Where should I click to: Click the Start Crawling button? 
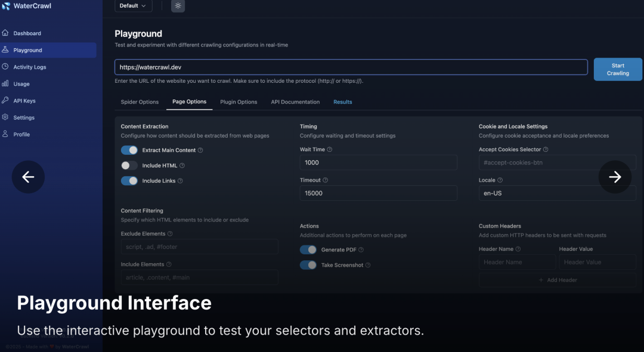point(618,69)
